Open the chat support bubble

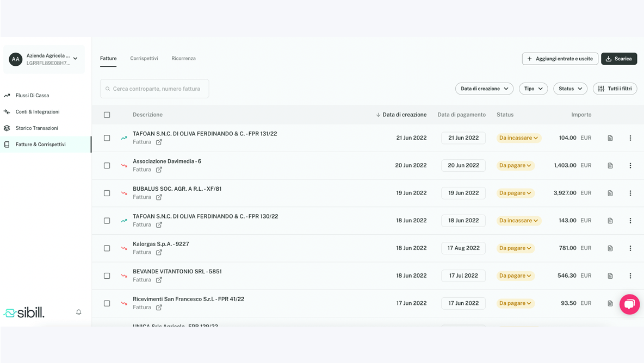(x=629, y=304)
